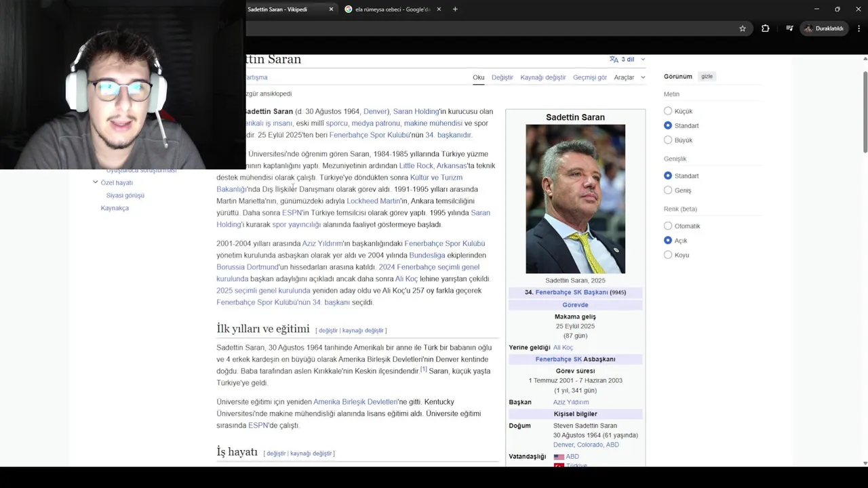Select Koyu color mode

pyautogui.click(x=668, y=255)
